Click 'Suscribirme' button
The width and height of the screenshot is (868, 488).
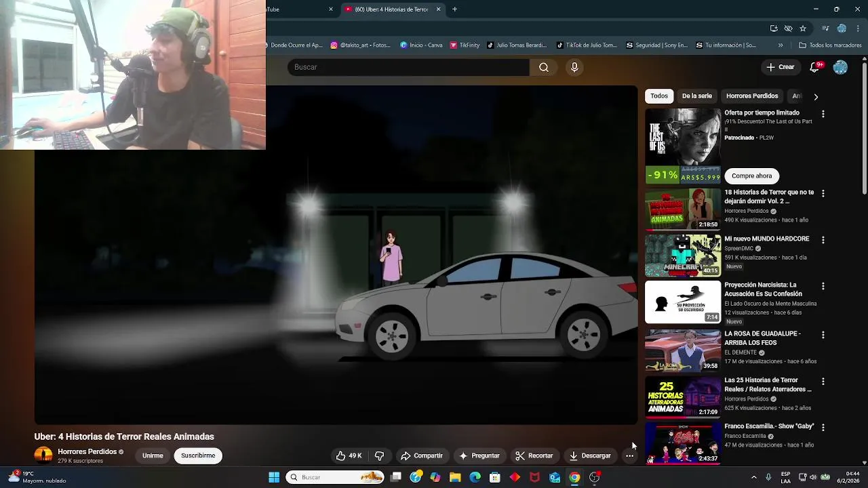[198, 455]
